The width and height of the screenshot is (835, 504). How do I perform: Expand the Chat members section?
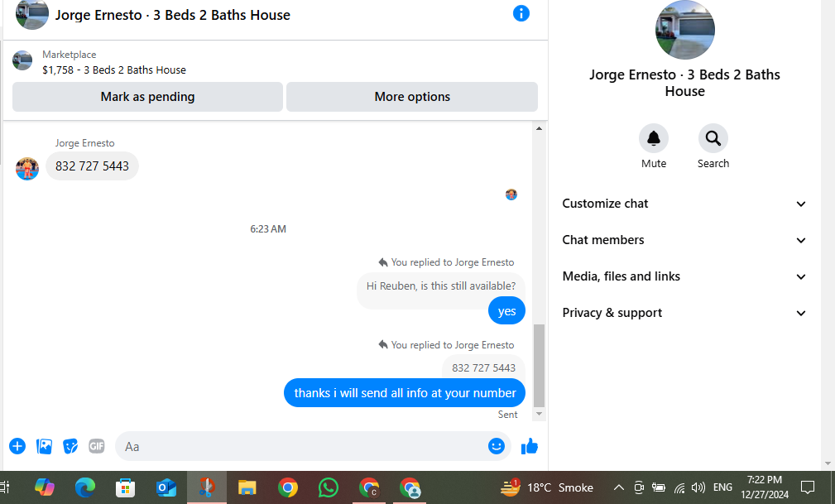(x=684, y=240)
